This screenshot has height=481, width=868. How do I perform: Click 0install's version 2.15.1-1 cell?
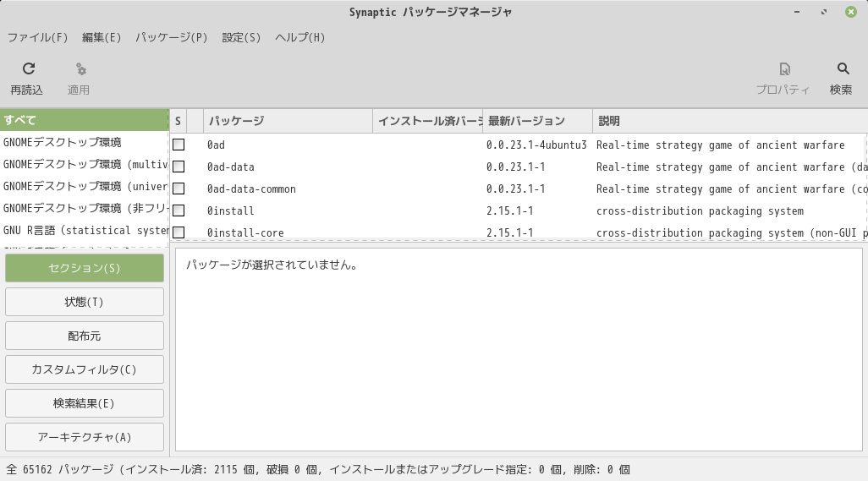click(x=510, y=211)
